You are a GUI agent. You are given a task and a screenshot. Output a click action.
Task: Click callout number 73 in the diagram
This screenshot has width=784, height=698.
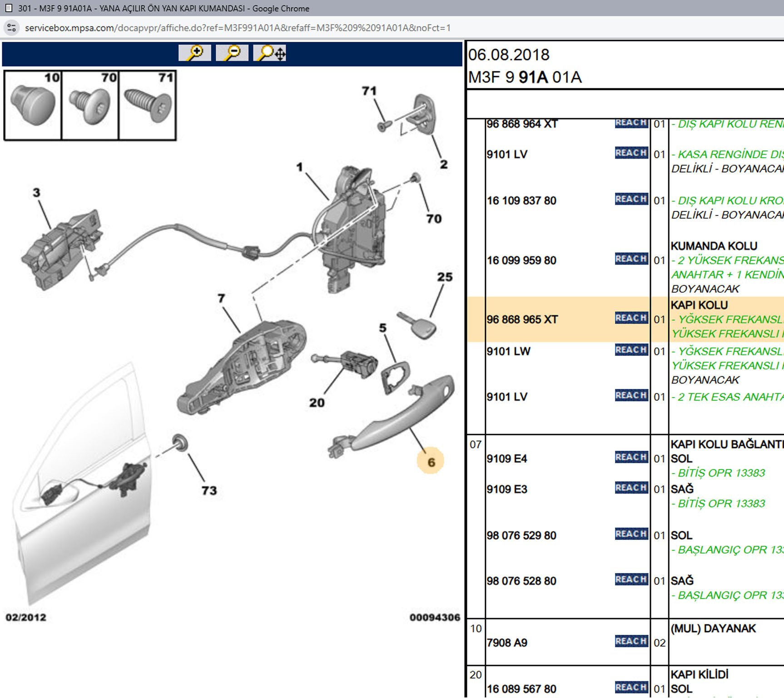[209, 490]
